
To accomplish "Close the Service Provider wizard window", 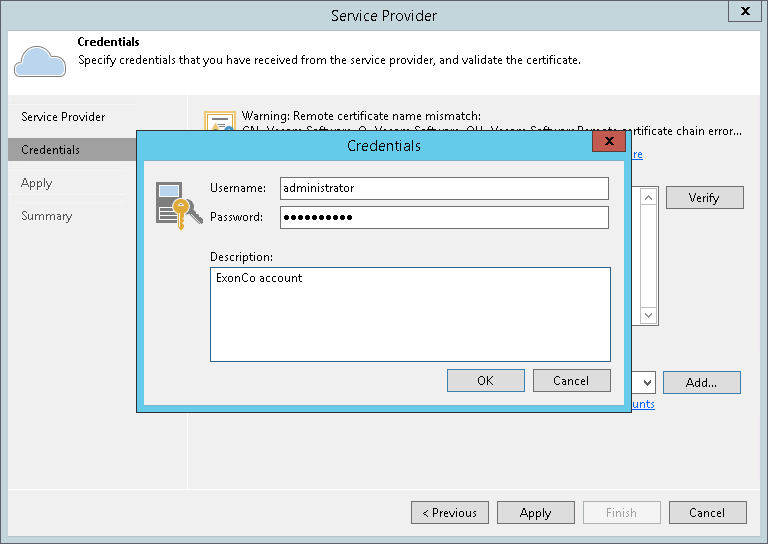I will [743, 13].
